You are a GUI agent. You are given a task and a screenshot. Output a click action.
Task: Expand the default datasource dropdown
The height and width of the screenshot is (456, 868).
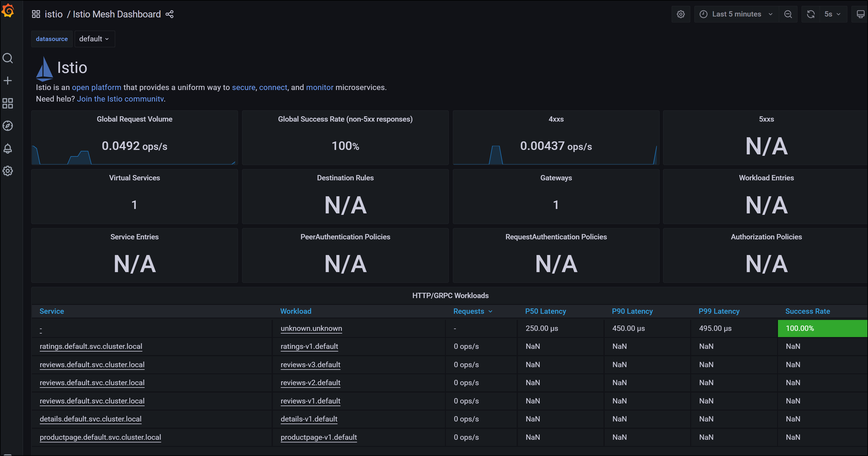pos(94,39)
